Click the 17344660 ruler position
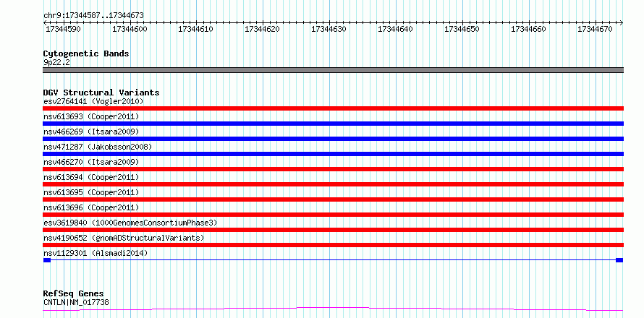 [x=529, y=29]
